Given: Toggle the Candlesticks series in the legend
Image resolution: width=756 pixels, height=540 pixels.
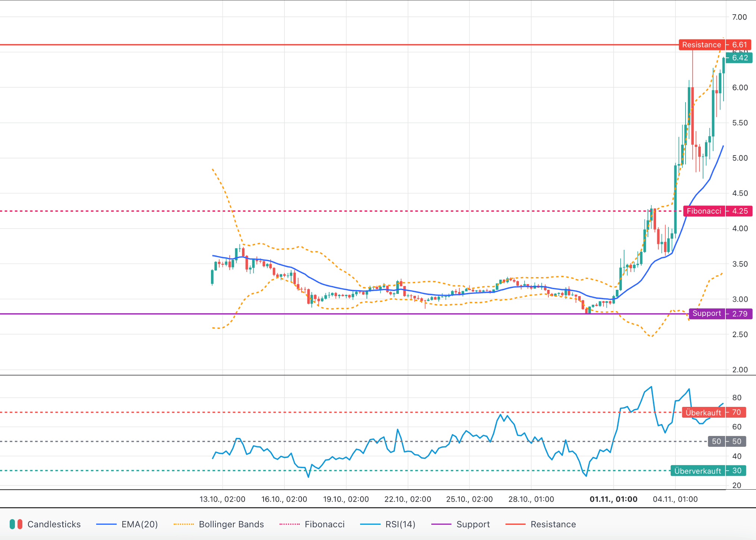Looking at the screenshot, I should point(54,524).
